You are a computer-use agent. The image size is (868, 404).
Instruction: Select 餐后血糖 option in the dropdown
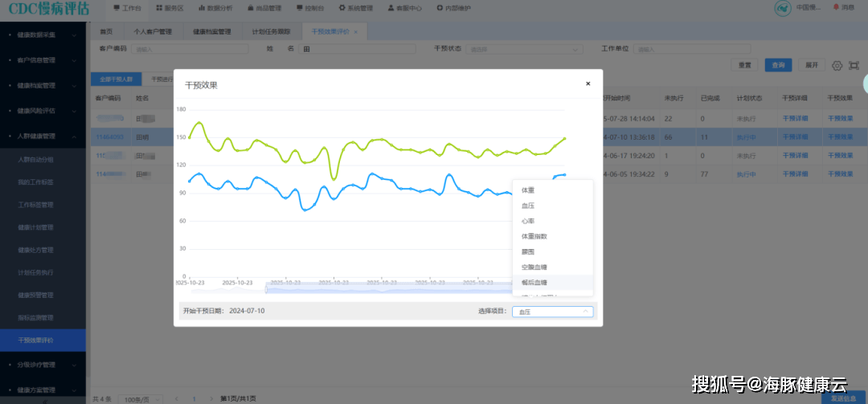534,283
